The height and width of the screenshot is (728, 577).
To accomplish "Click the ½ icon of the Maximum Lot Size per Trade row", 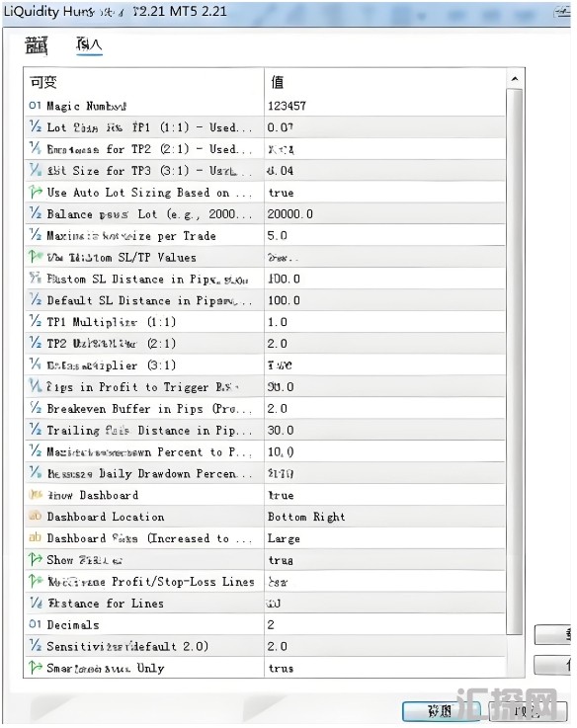I will pos(36,235).
